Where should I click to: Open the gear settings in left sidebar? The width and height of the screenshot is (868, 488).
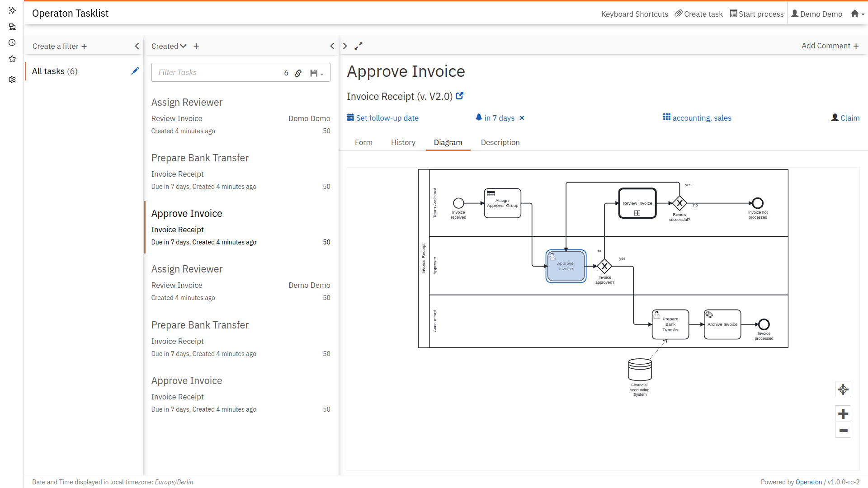[x=12, y=80]
